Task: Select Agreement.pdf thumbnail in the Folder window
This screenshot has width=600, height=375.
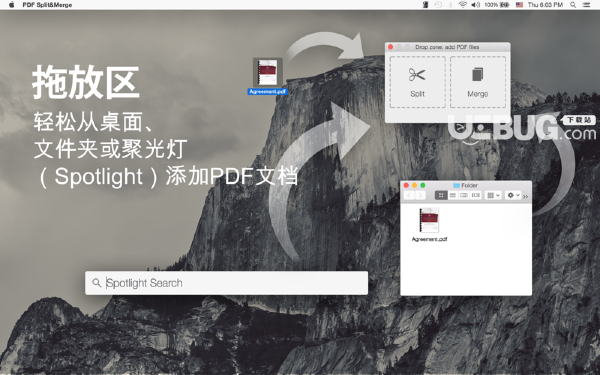Action: pos(429,220)
